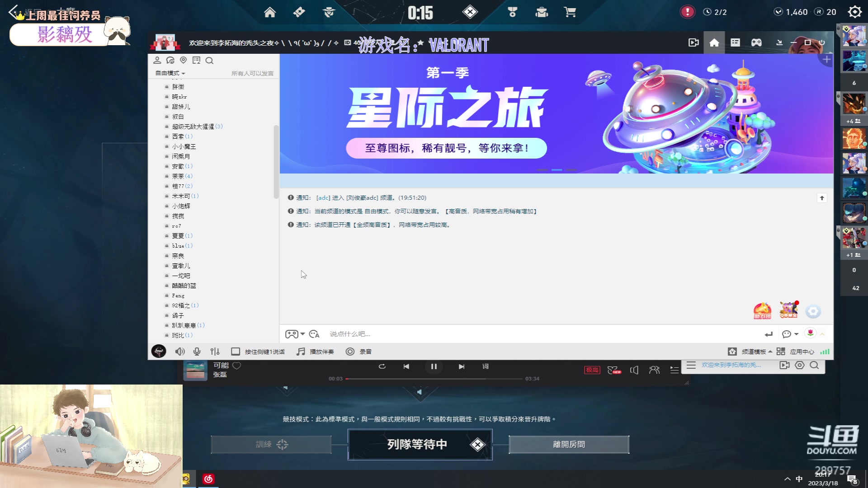Select 酷酷的菡 in channel list

tap(184, 286)
